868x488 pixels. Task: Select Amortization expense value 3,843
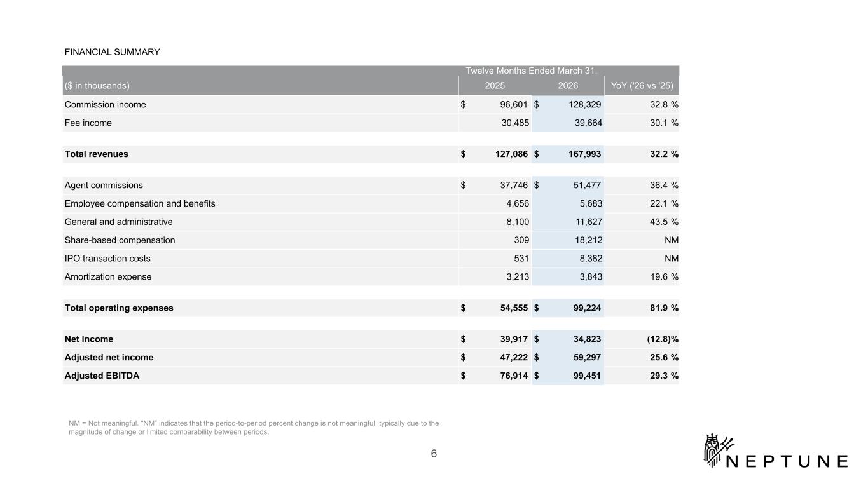tap(589, 278)
